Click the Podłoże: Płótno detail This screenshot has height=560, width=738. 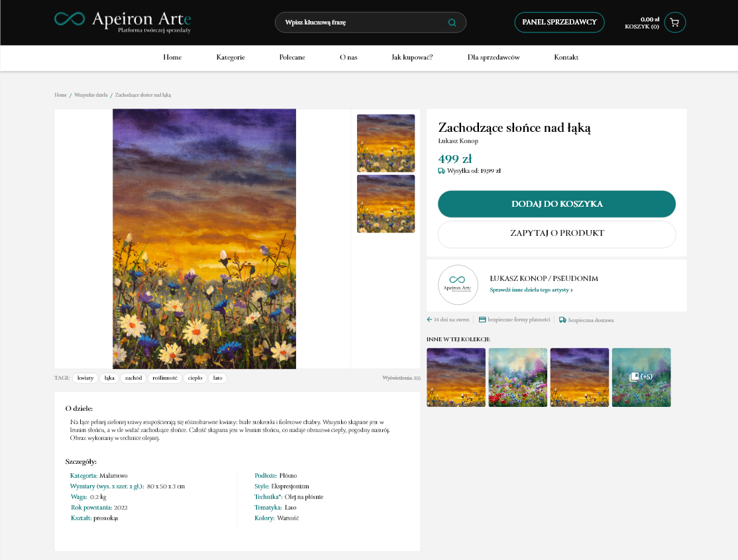(276, 476)
